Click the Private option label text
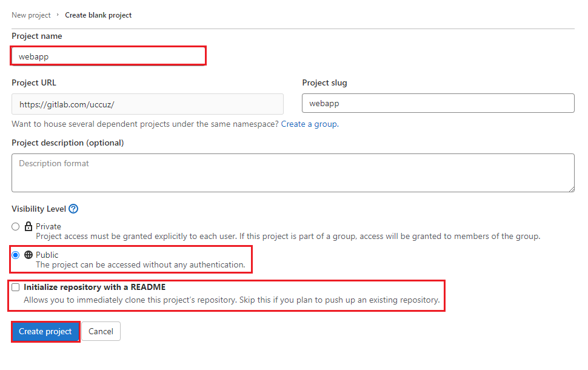Screen dimensions: 588x370 click(48, 227)
